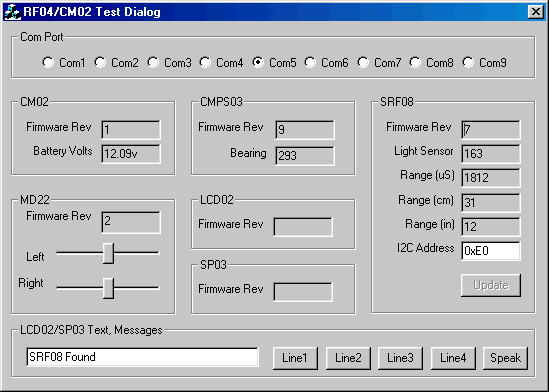Click the 'MD22' group title
The image size is (549, 392).
(35, 200)
